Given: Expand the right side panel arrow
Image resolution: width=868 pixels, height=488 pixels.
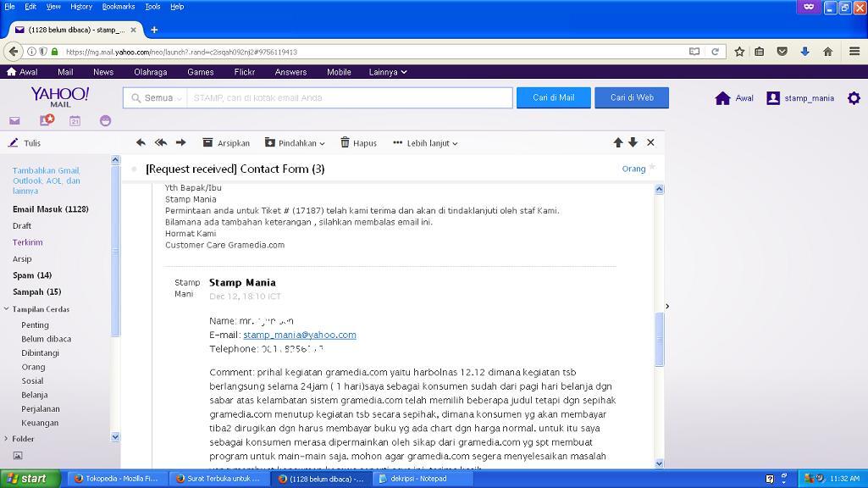Looking at the screenshot, I should [667, 306].
